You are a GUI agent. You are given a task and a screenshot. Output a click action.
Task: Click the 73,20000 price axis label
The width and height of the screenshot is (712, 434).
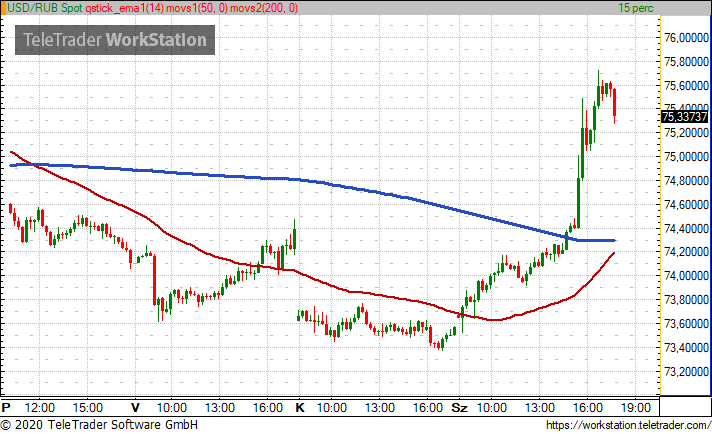686,371
